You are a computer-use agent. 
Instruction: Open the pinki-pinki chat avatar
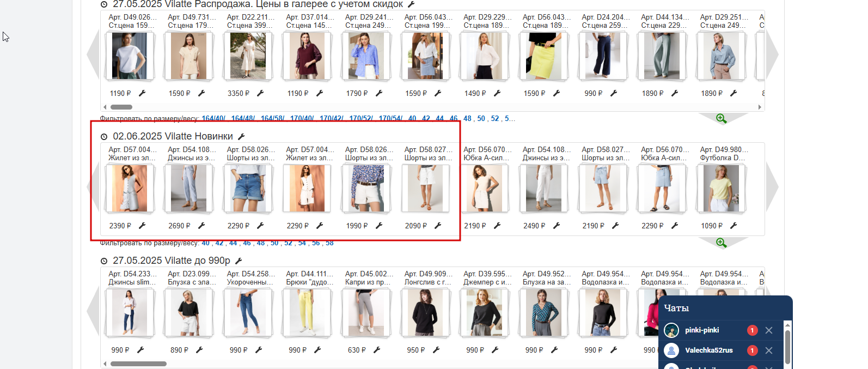[x=671, y=330]
